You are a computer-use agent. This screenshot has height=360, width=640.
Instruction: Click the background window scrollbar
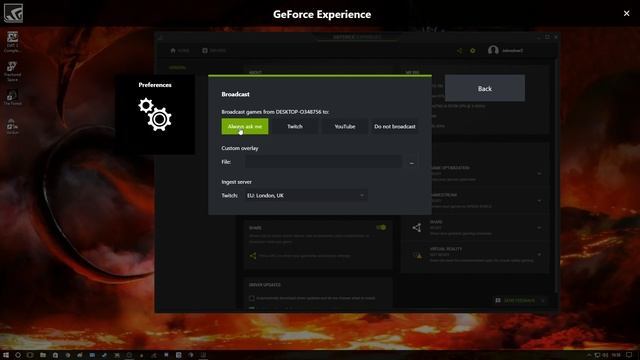[555, 176]
